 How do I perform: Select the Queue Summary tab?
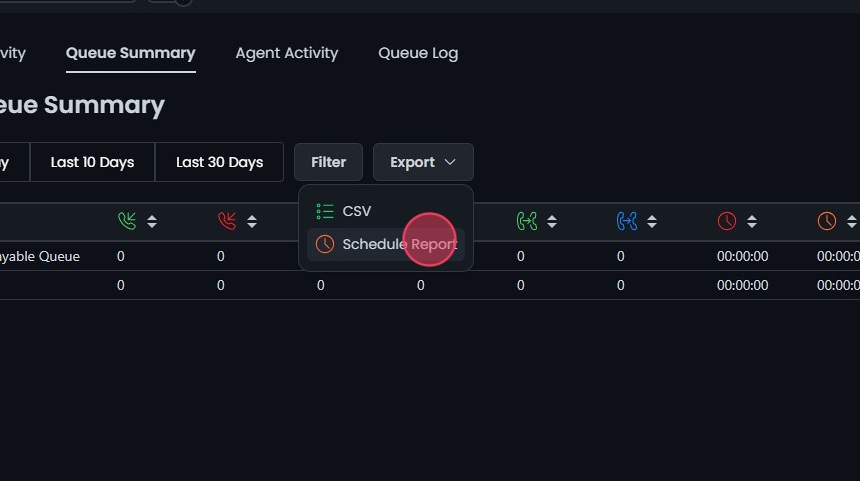tap(131, 53)
